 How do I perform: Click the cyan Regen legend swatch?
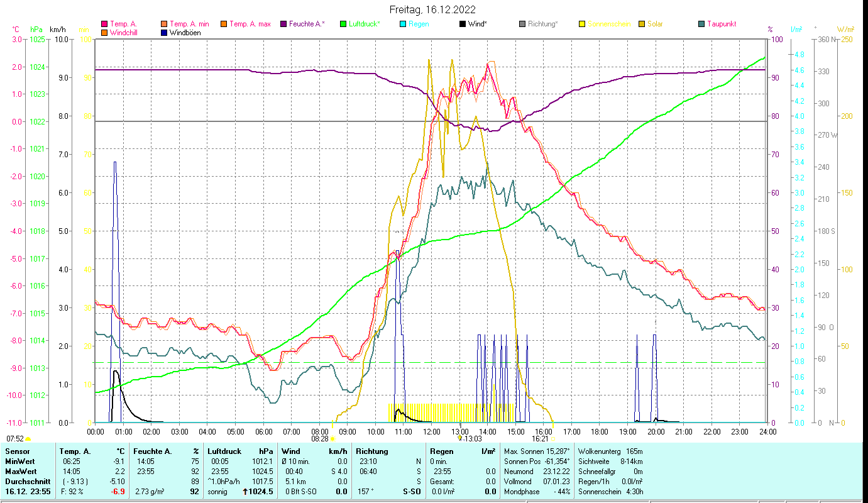click(x=403, y=25)
